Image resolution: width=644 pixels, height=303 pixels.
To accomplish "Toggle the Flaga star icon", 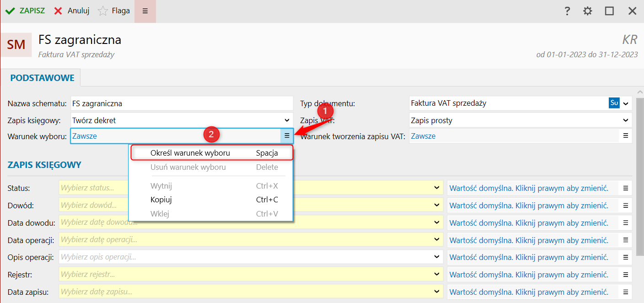I will 103,11.
